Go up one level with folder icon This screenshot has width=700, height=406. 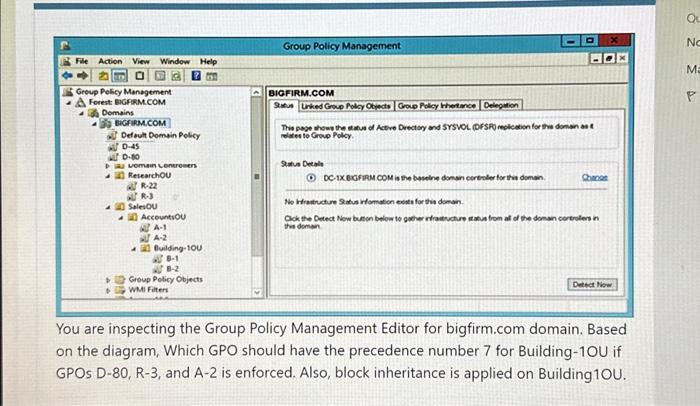(103, 75)
